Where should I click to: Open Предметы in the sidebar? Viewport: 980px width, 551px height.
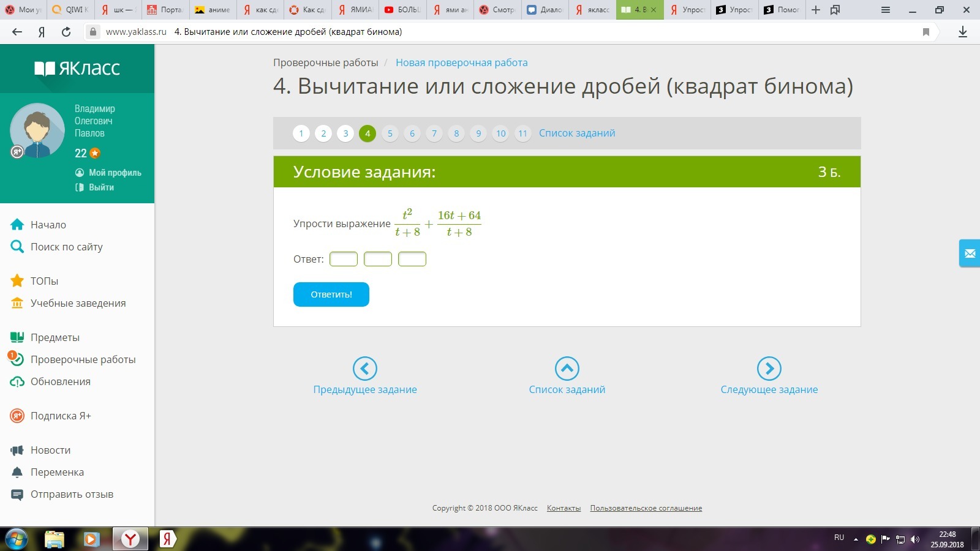click(x=55, y=337)
